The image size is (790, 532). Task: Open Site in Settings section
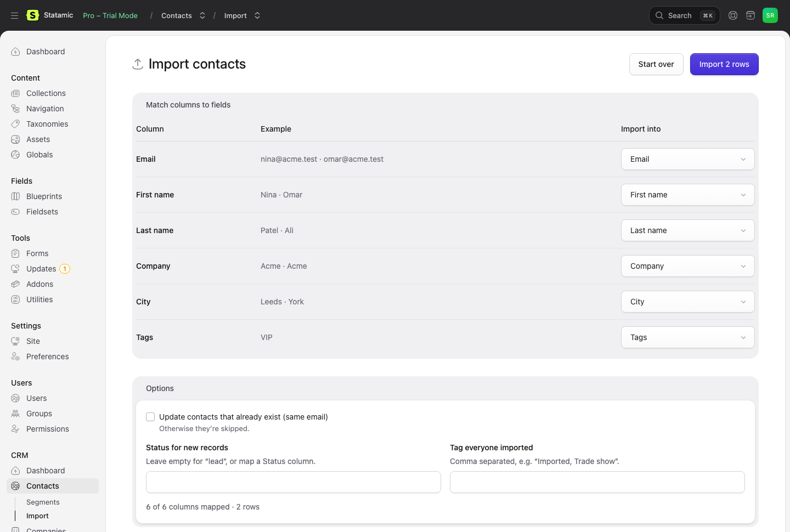pyautogui.click(x=33, y=341)
